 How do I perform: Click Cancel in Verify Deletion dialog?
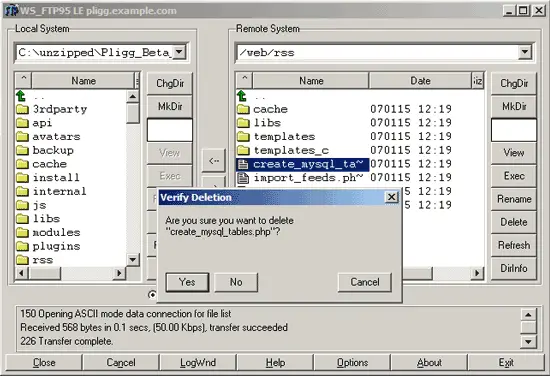tap(365, 282)
